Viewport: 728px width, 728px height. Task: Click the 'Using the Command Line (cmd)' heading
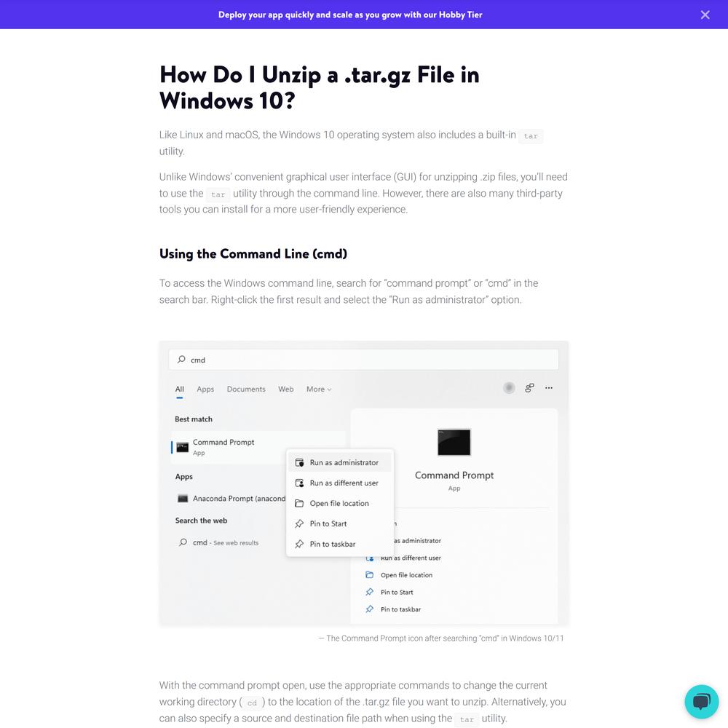click(253, 254)
